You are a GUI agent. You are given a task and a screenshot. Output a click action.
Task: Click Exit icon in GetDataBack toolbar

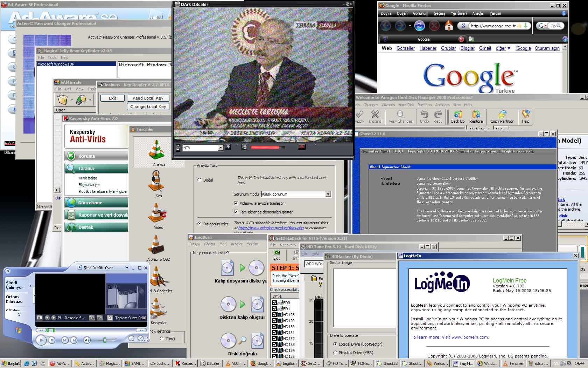coord(276,255)
